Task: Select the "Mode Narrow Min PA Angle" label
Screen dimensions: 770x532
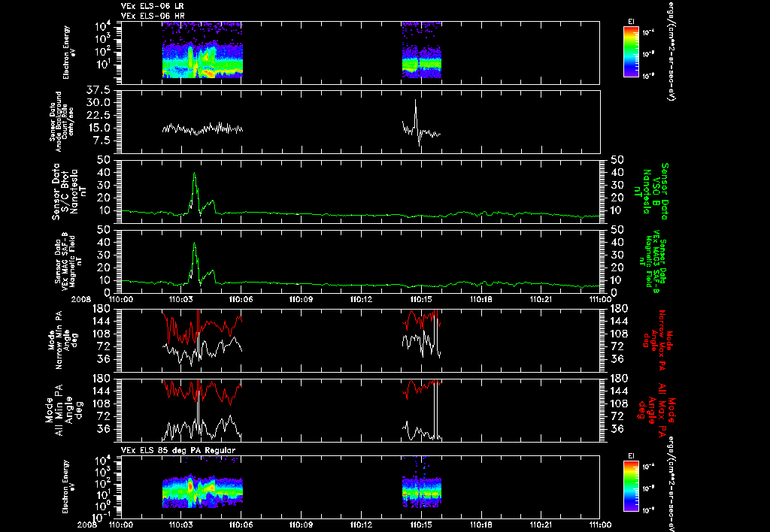Action: [63, 339]
